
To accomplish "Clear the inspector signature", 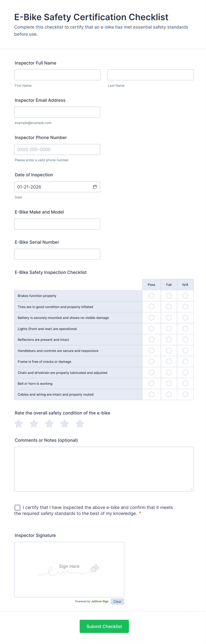I will click(x=117, y=601).
